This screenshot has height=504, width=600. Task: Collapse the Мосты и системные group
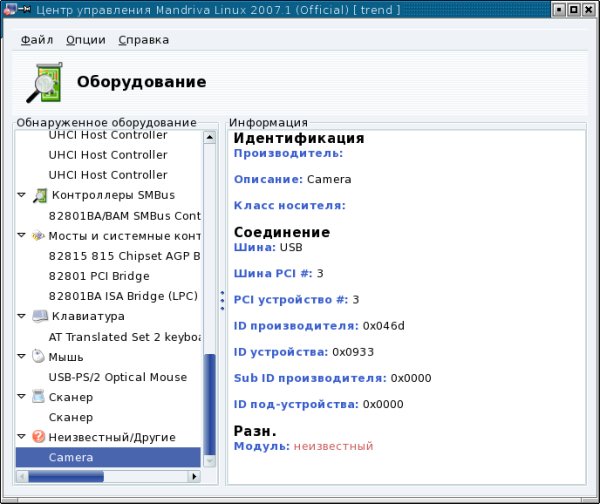tap(22, 235)
